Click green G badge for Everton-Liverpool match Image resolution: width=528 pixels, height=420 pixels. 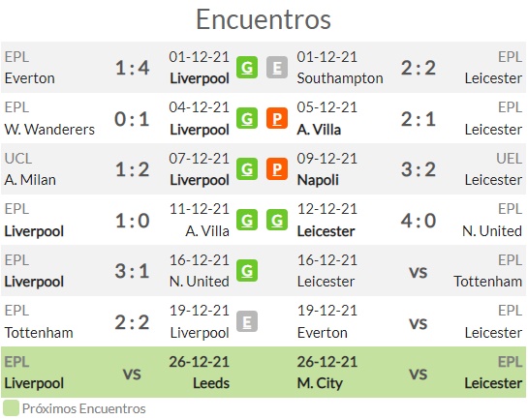[247, 67]
